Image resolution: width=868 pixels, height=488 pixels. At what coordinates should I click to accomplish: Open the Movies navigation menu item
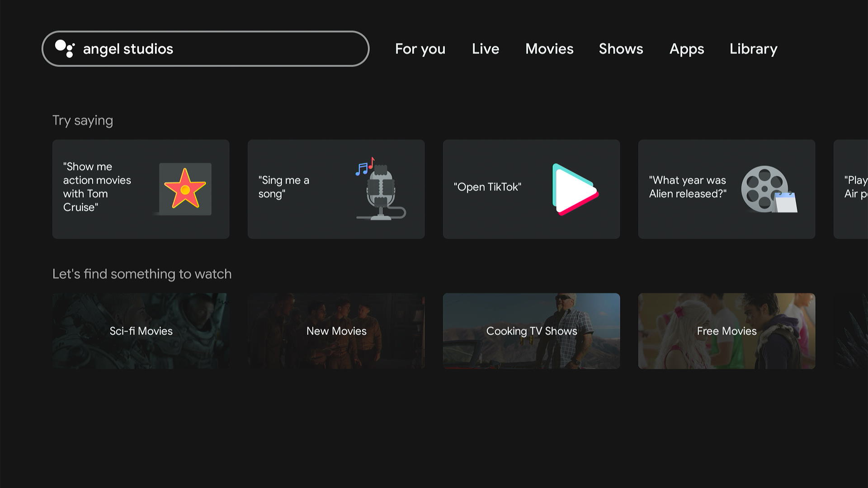pyautogui.click(x=549, y=49)
